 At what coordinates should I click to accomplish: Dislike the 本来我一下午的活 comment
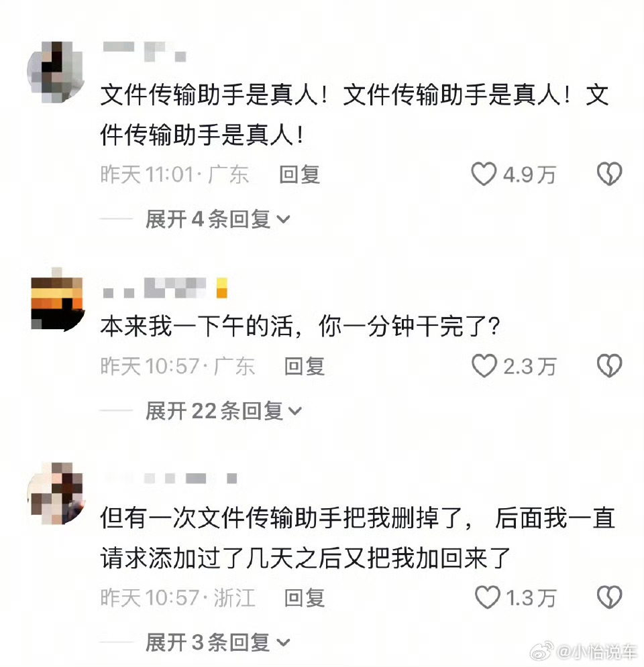pos(609,366)
